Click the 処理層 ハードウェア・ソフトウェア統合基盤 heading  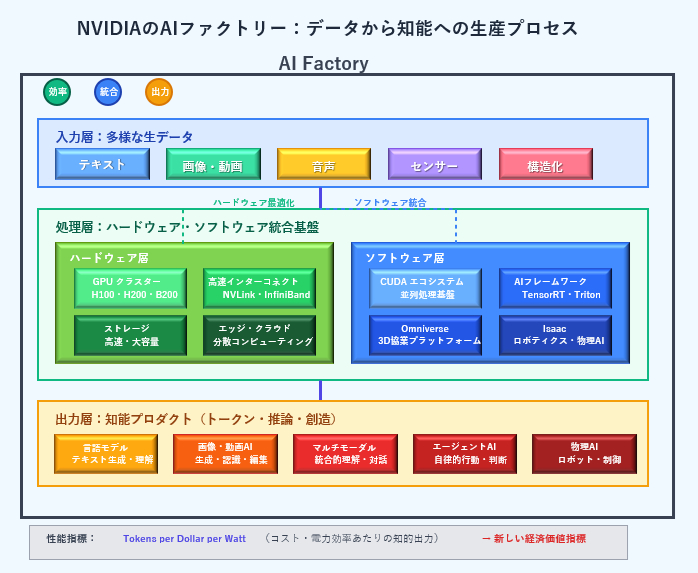pos(187,228)
